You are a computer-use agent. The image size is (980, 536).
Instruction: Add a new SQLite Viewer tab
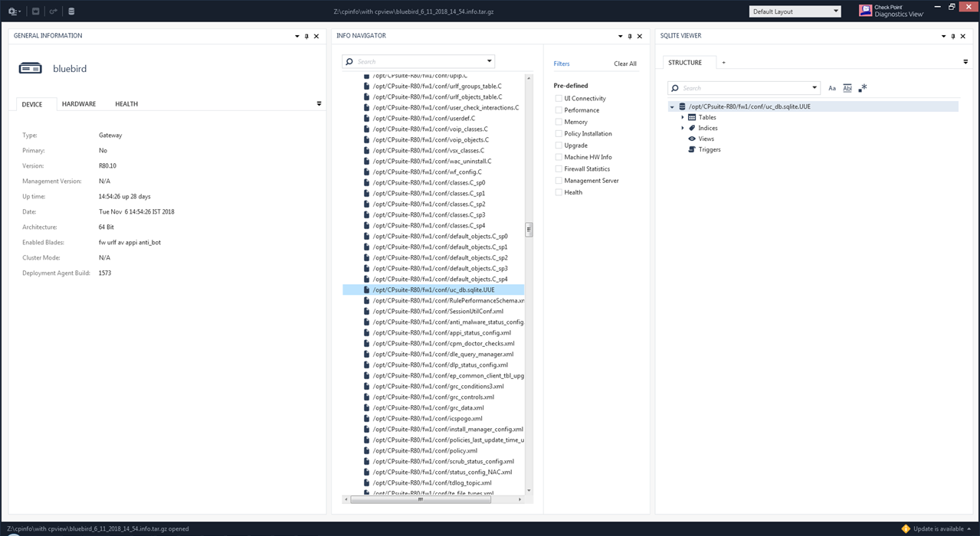(x=723, y=63)
